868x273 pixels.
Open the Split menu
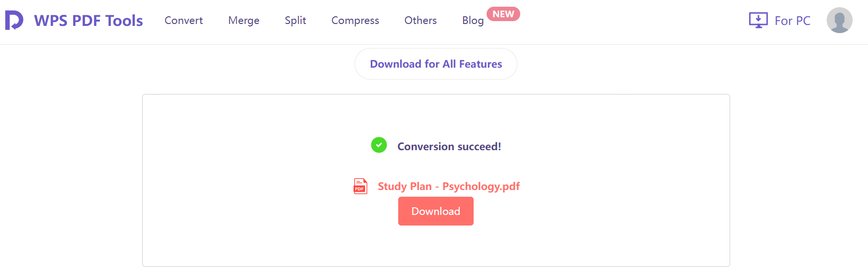pyautogui.click(x=295, y=21)
